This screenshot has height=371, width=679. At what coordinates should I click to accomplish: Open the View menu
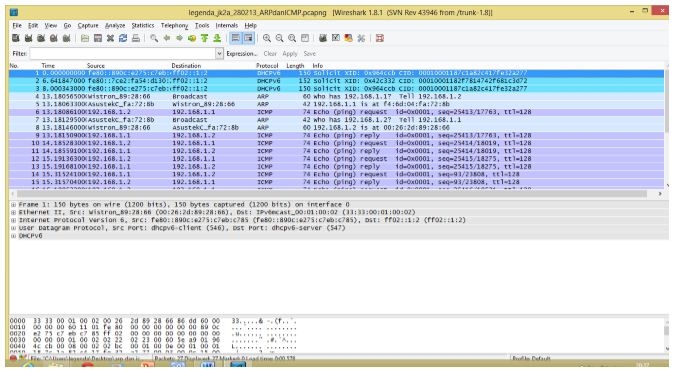(51, 26)
